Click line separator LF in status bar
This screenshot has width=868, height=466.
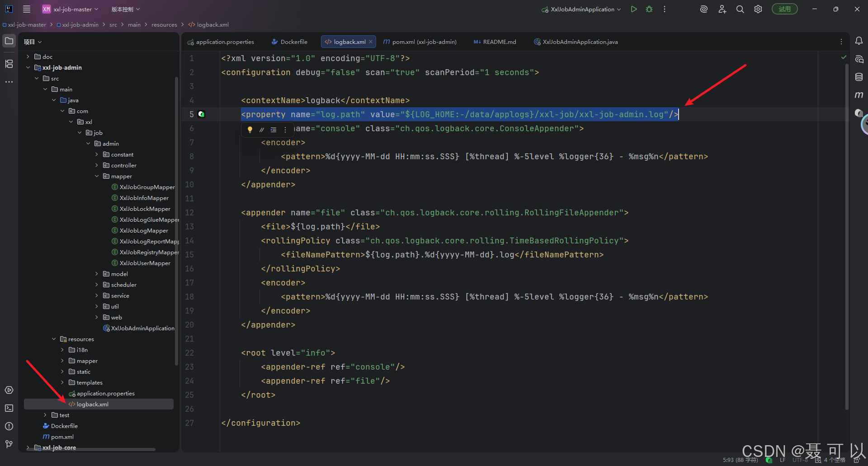783,460
